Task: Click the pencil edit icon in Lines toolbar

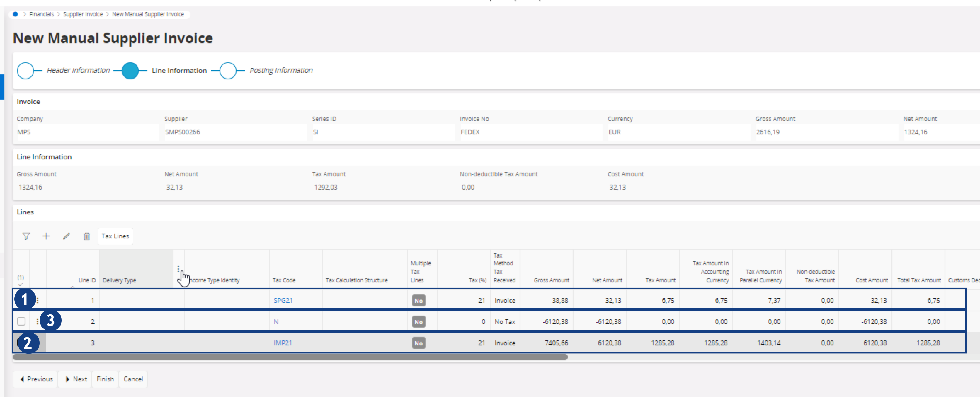Action: tap(66, 236)
